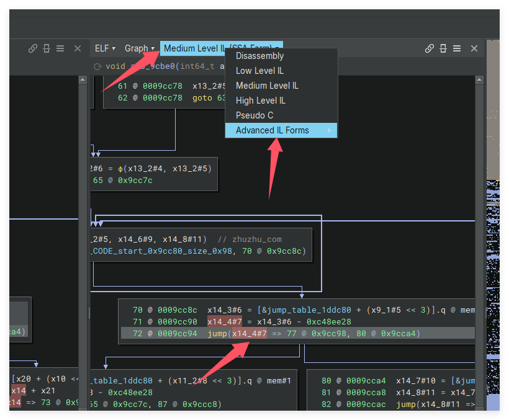Click highlighted x14_4#7 in instruction 71

click(225, 322)
